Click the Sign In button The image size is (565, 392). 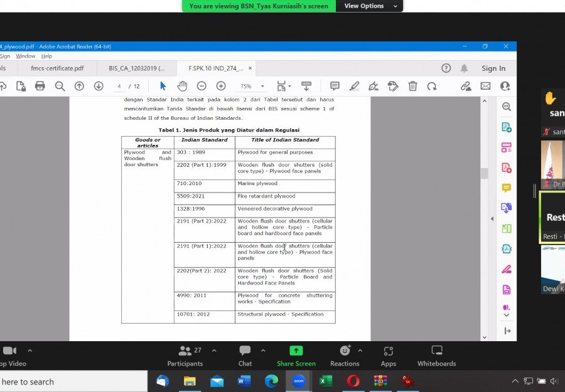493,68
